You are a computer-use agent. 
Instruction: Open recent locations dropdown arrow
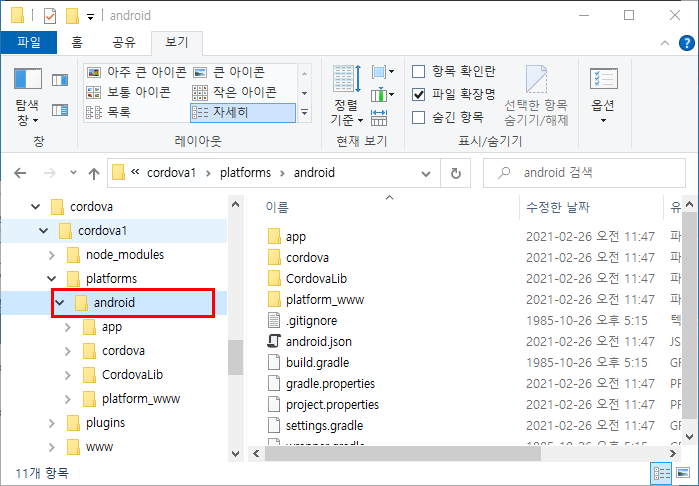(x=74, y=173)
